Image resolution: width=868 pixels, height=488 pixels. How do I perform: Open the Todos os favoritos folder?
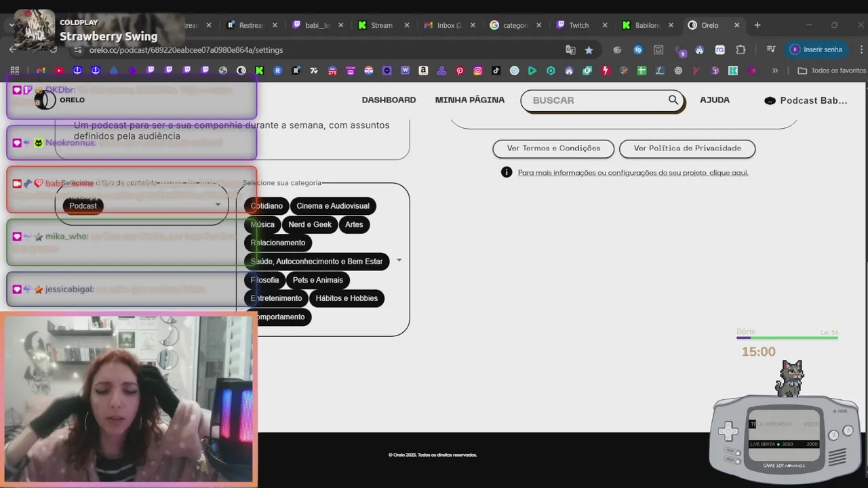(x=832, y=70)
